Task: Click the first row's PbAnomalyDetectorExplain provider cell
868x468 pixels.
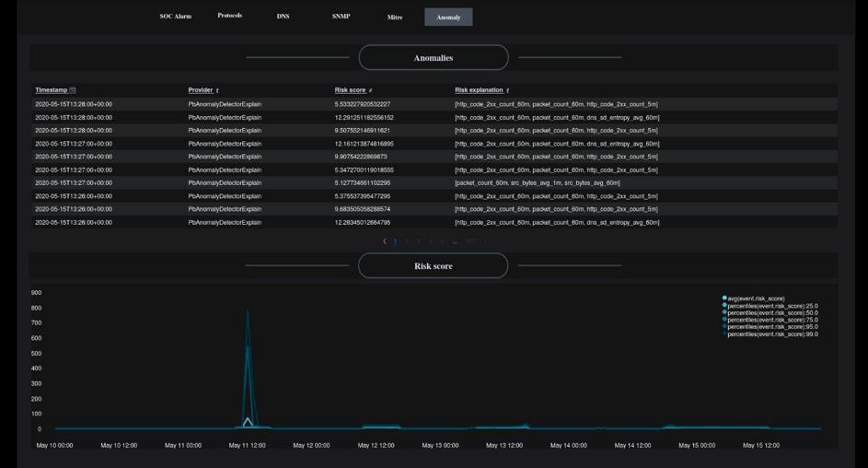Action: pyautogui.click(x=225, y=104)
